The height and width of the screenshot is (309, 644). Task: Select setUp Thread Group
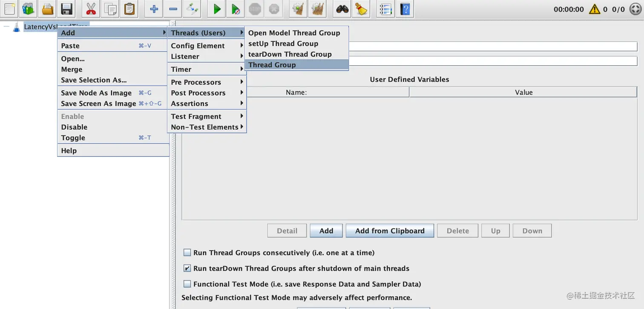pos(297,43)
